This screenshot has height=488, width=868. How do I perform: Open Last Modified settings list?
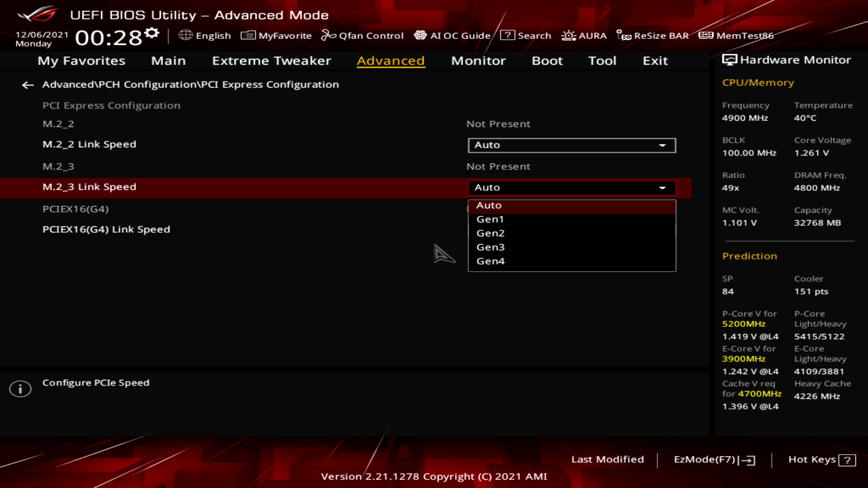click(607, 460)
